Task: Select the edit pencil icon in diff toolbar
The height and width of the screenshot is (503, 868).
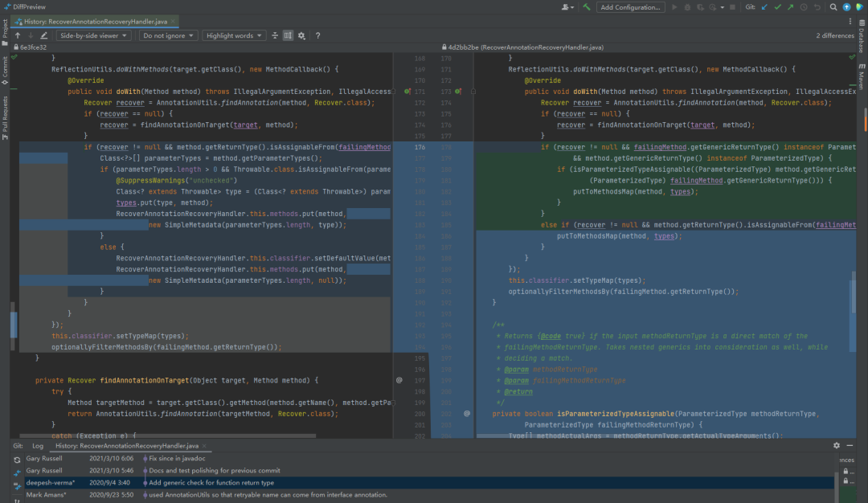Action: tap(44, 36)
